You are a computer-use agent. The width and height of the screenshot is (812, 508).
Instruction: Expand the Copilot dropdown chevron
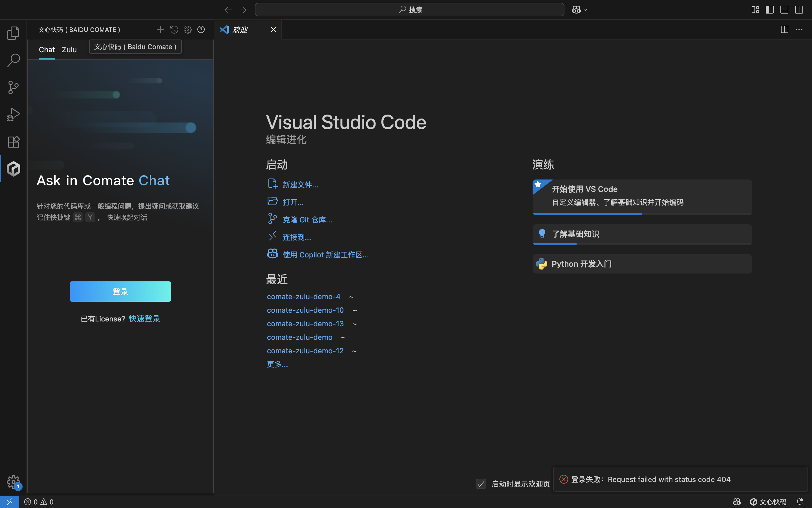click(x=586, y=10)
